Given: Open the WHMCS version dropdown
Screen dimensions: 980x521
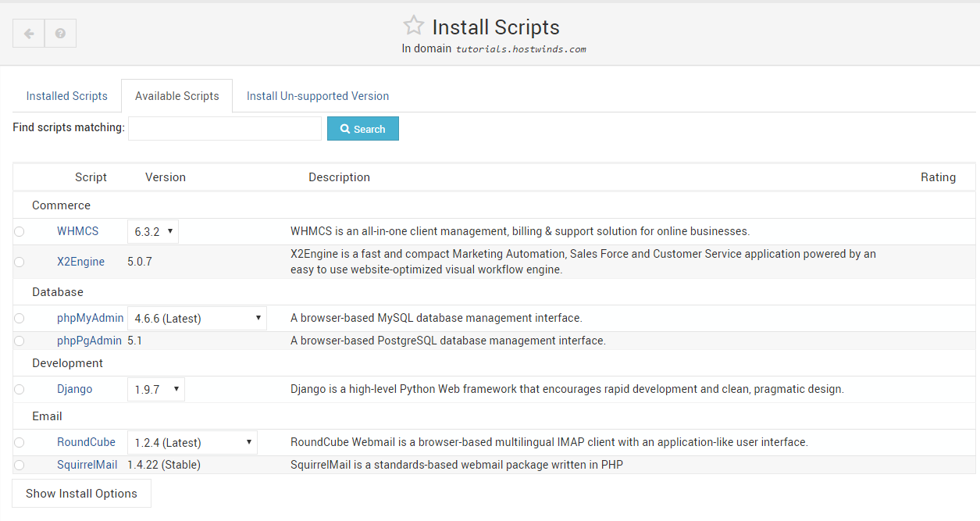Looking at the screenshot, I should tap(153, 231).
